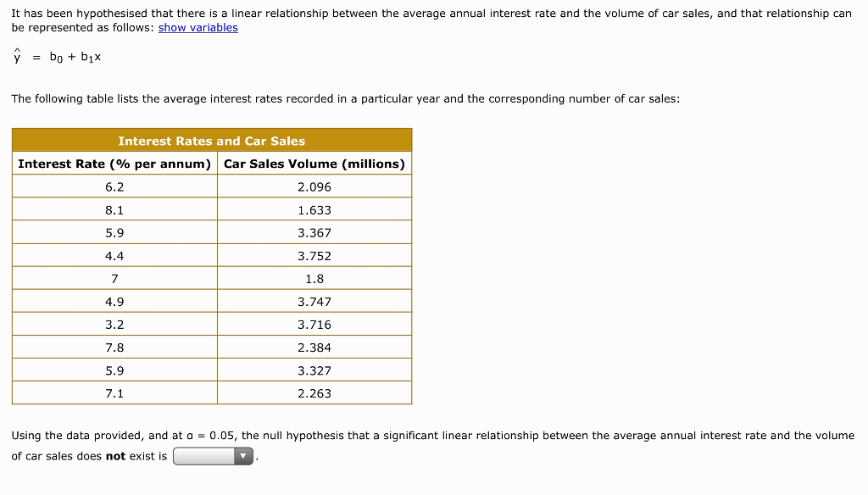
Task: Click the Car Sales Volume (millions) column header
Action: tap(314, 164)
